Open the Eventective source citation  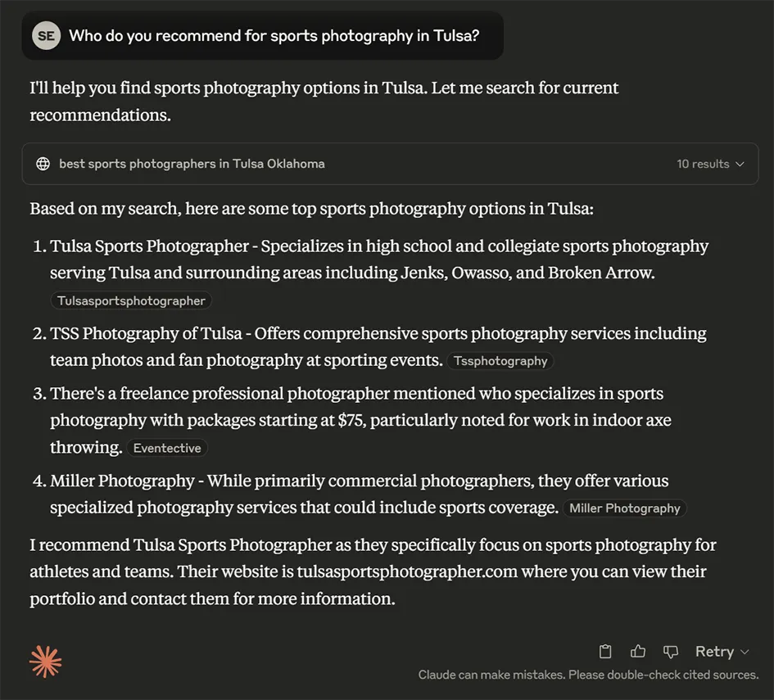click(x=167, y=449)
